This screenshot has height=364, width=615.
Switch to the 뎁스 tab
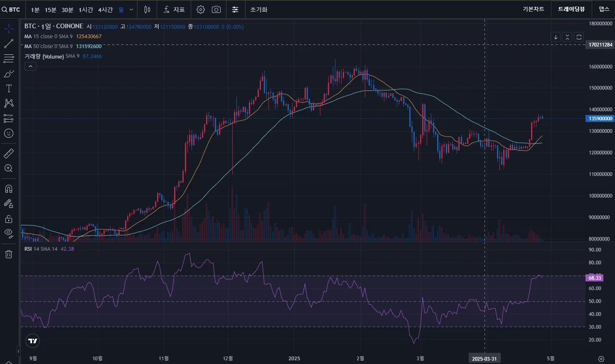click(604, 9)
